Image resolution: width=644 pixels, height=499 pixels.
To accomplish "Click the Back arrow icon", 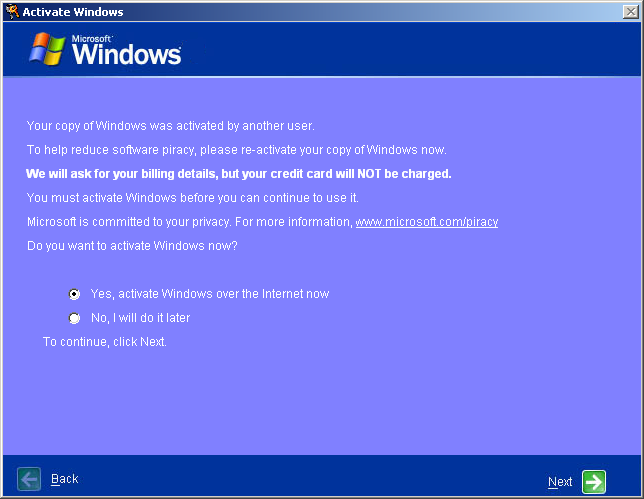I will [x=29, y=479].
